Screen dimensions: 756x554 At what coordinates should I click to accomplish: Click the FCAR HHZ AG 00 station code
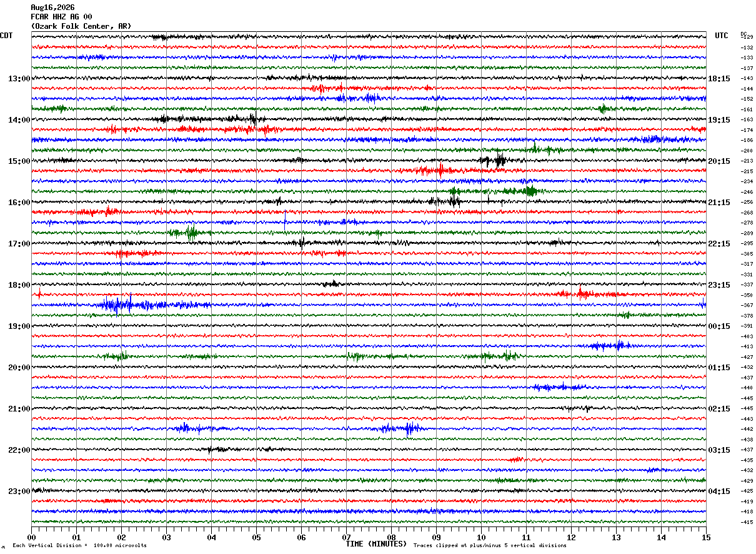click(61, 17)
